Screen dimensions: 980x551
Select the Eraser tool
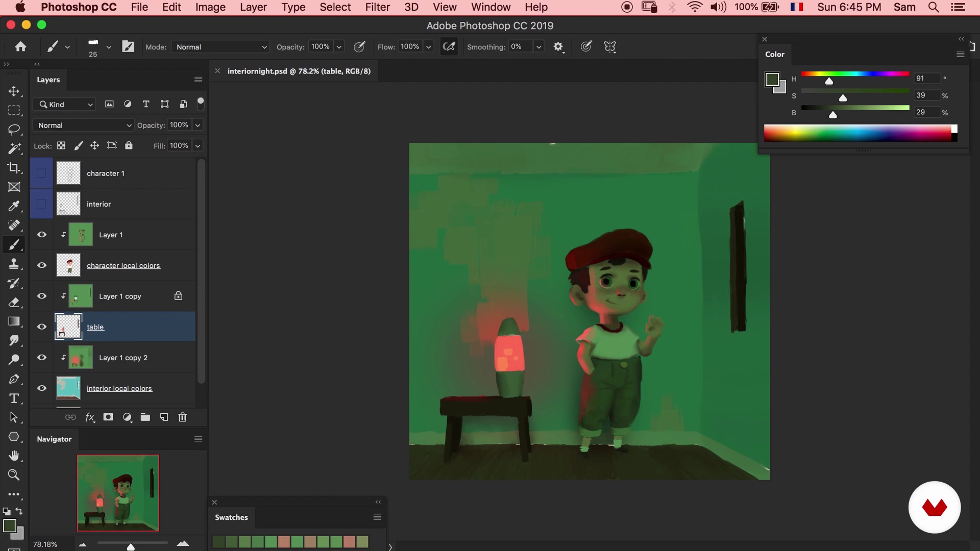pos(14,302)
